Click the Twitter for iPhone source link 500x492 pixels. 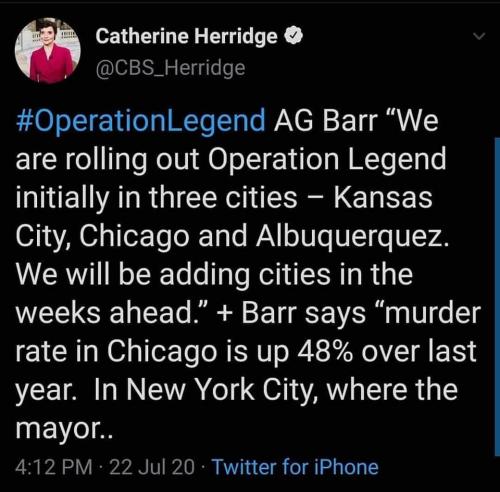click(295, 467)
